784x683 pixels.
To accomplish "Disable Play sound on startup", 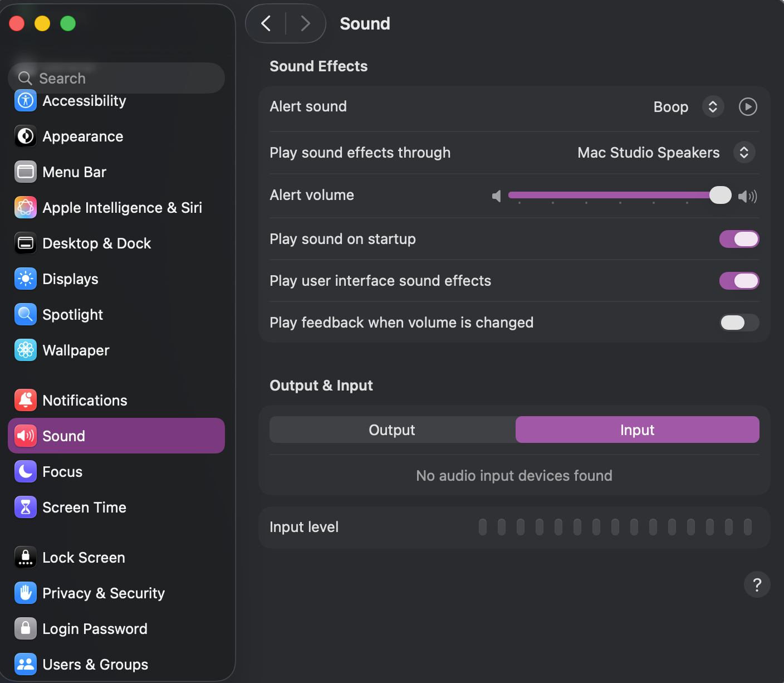I will [739, 239].
